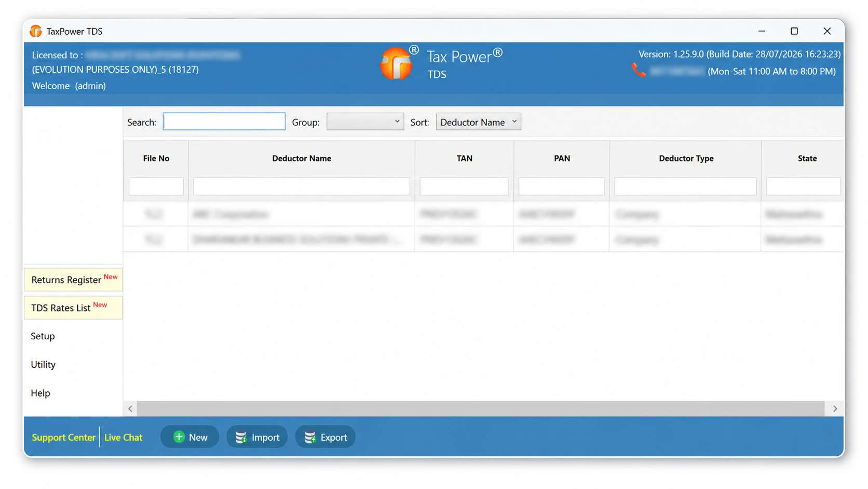Click the TaxPower TDS title bar icon
This screenshot has height=489, width=868.
(36, 31)
